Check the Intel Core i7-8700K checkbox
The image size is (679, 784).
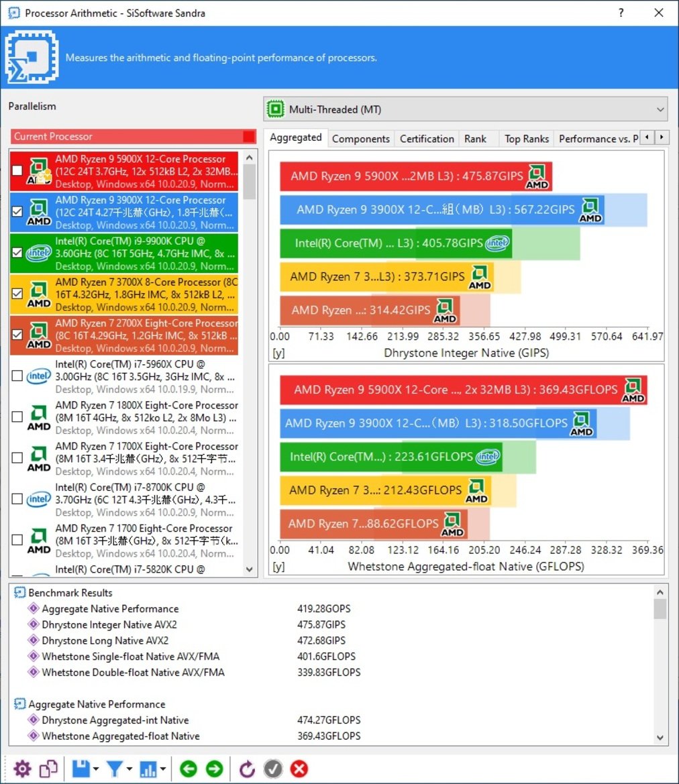[17, 498]
